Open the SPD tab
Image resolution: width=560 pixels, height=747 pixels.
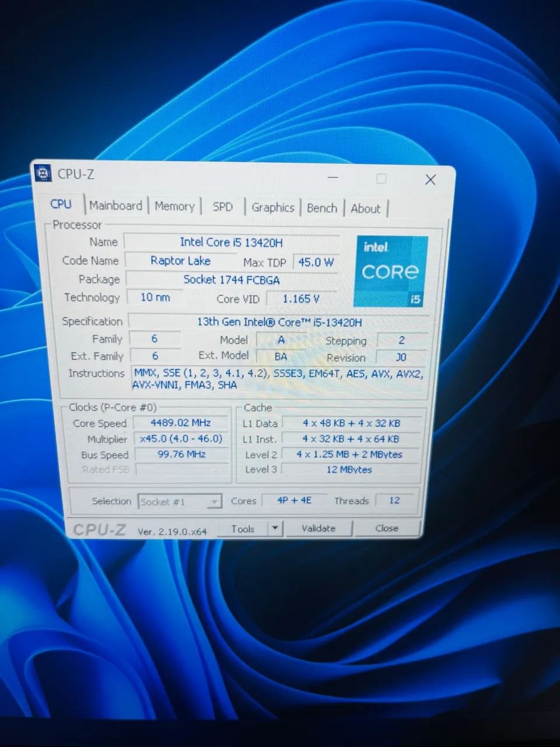point(222,207)
